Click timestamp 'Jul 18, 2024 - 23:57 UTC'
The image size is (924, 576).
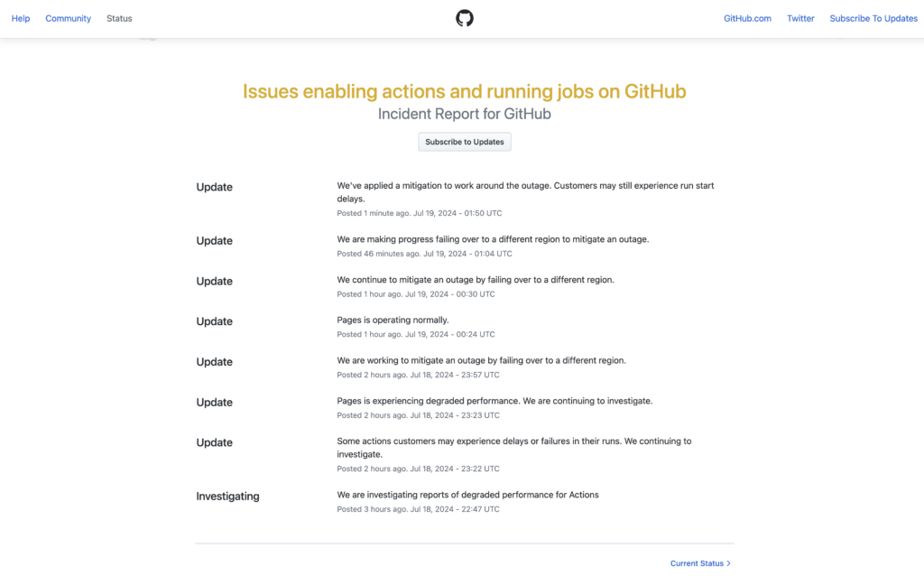[455, 375]
